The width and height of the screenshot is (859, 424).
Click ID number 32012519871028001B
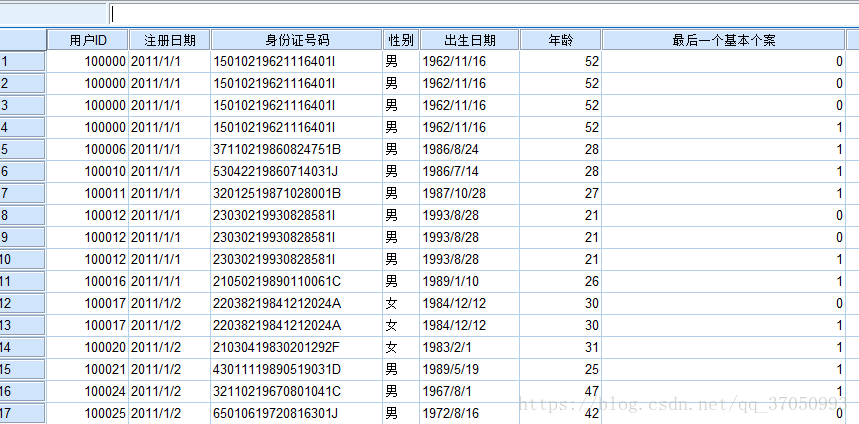[x=296, y=193]
